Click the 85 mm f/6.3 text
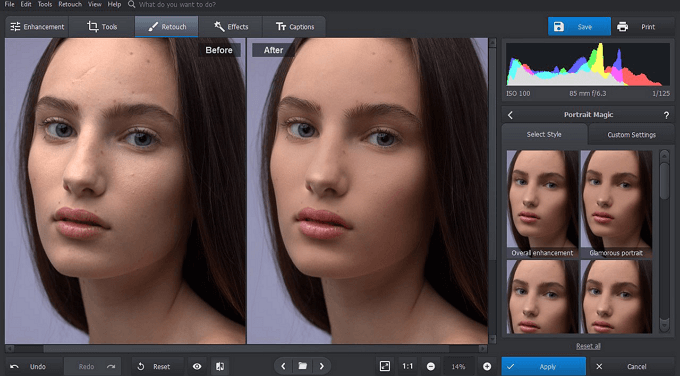This screenshot has height=376, width=680. (588, 93)
